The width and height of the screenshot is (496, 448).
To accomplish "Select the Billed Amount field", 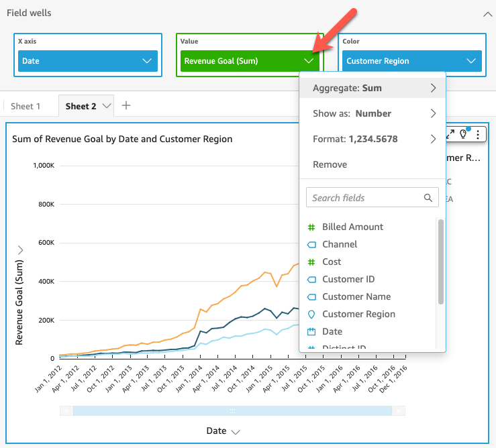I will [352, 227].
